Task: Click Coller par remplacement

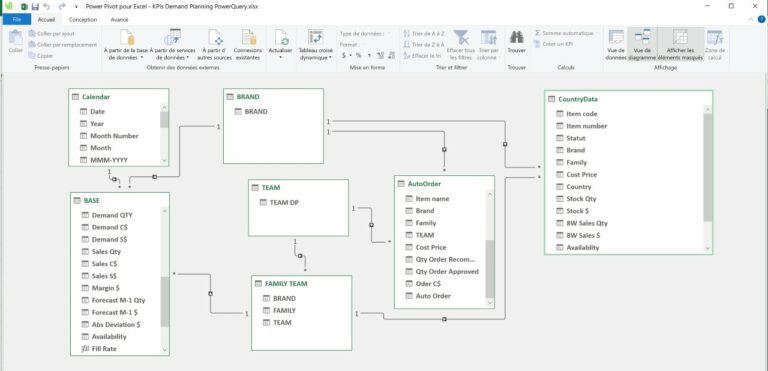Action: pos(63,45)
